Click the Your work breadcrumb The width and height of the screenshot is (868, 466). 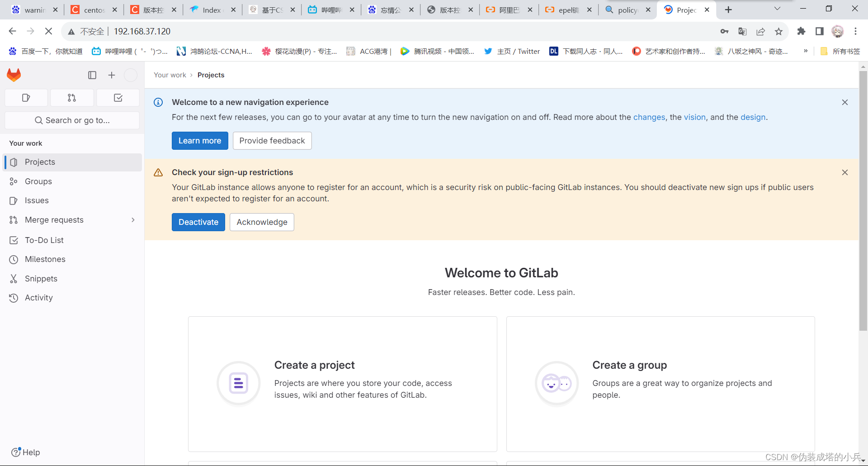coord(170,75)
